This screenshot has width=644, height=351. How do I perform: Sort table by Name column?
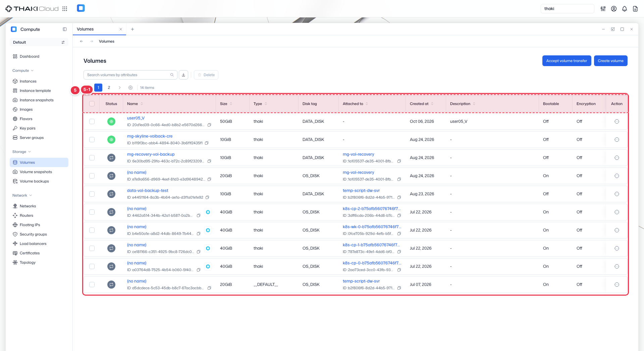coord(135,104)
